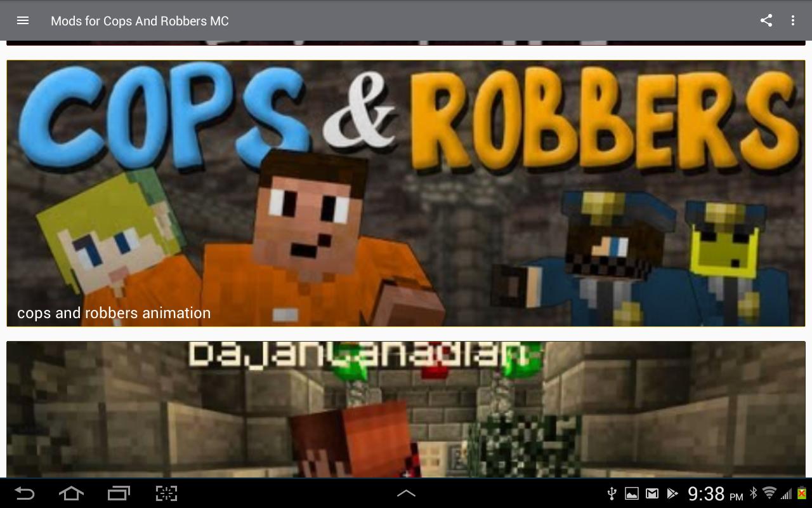Tap the 9:38 PM clock
Viewport: 812px width, 508px height.
(x=715, y=493)
